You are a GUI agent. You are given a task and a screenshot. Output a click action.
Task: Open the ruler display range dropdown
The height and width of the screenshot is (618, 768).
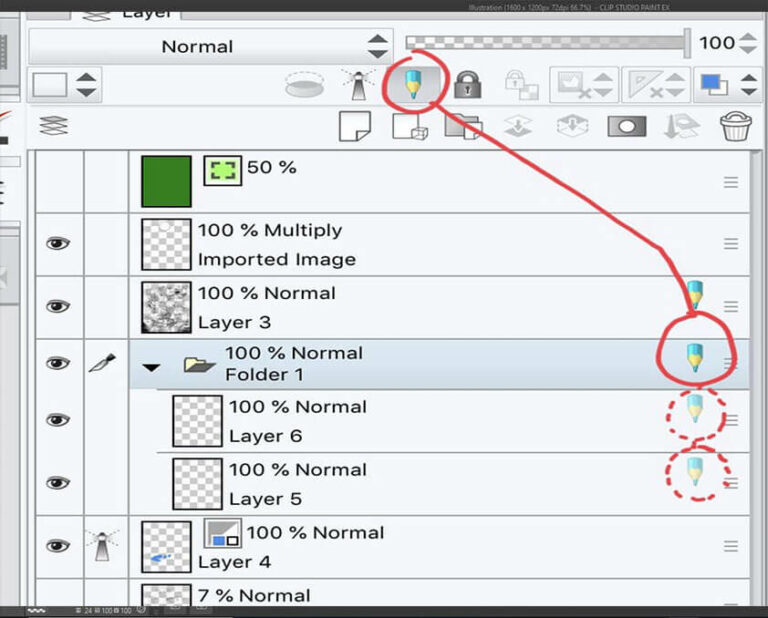[x=656, y=85]
